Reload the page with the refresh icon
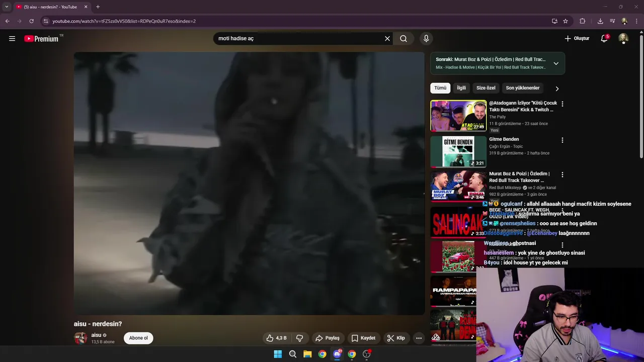Image resolution: width=644 pixels, height=362 pixels. point(31,21)
